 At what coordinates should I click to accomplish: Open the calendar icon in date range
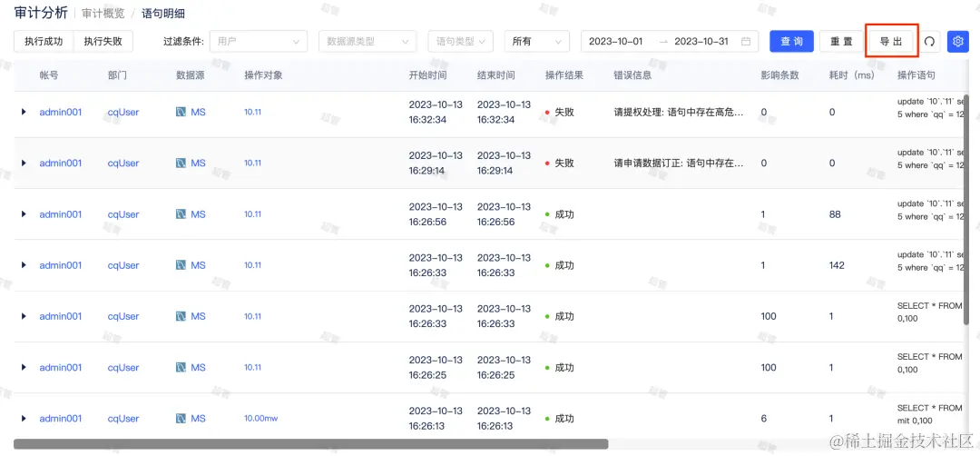746,41
